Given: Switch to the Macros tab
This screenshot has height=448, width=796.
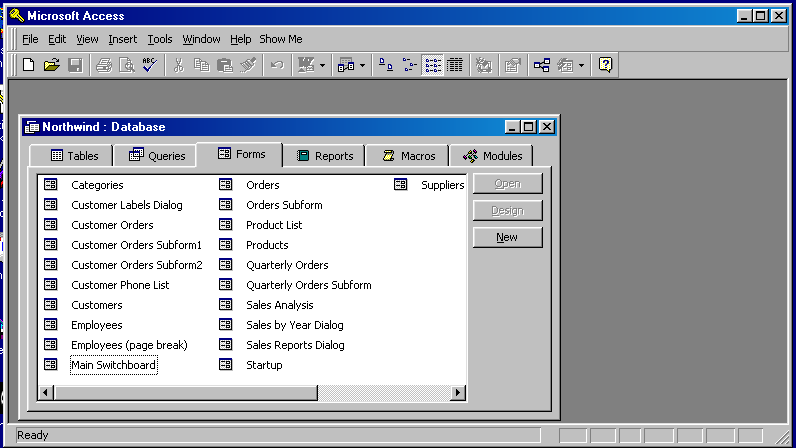Looking at the screenshot, I should (x=408, y=155).
